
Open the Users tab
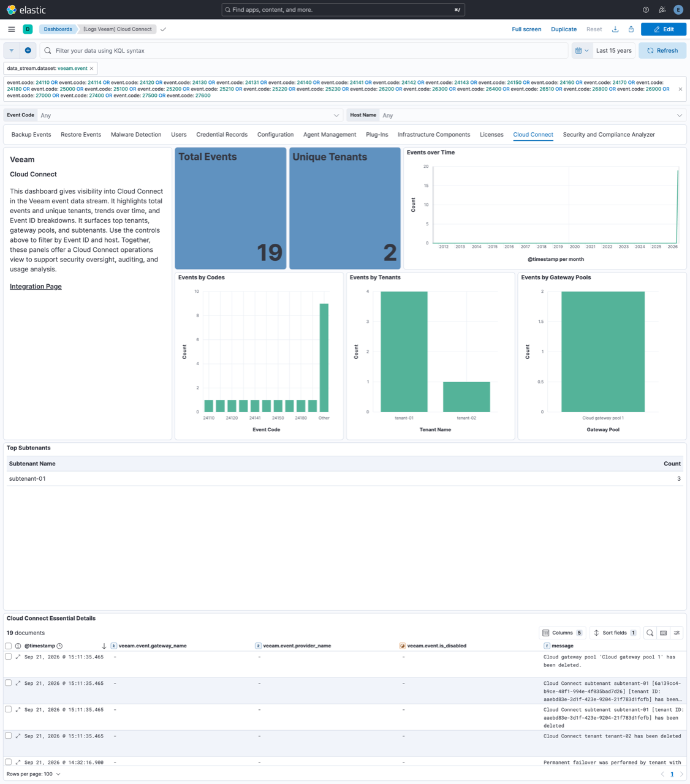[179, 135]
